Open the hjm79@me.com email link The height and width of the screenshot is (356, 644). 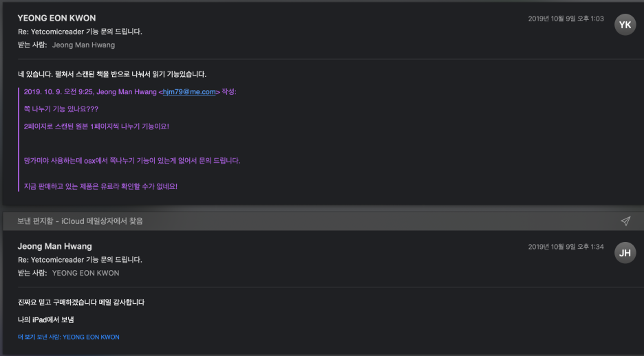coord(190,91)
